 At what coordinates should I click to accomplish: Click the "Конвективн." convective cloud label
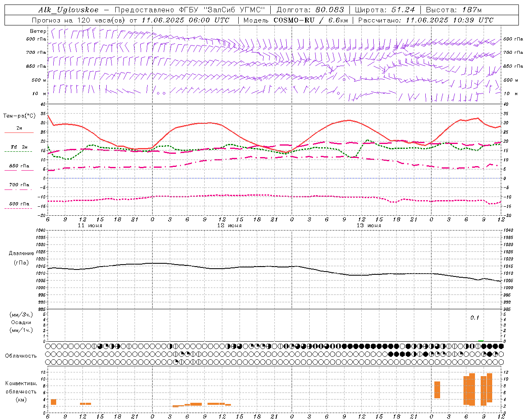click(x=21, y=383)
